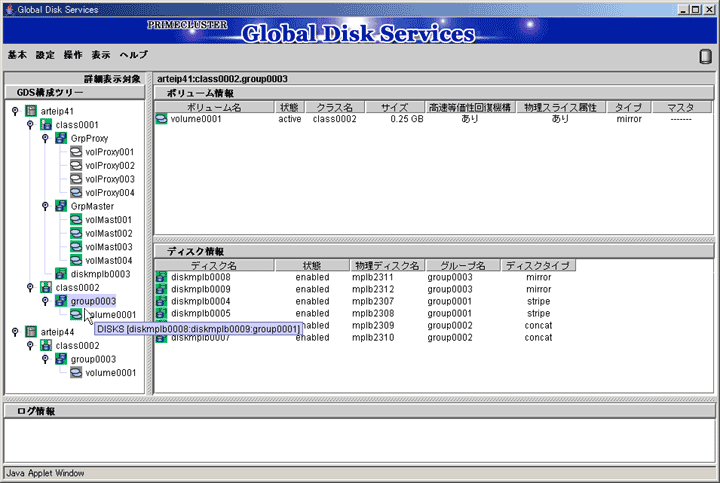Sort by ボリューム名 column header
Image resolution: width=720 pixels, height=483 pixels.
pyautogui.click(x=214, y=107)
